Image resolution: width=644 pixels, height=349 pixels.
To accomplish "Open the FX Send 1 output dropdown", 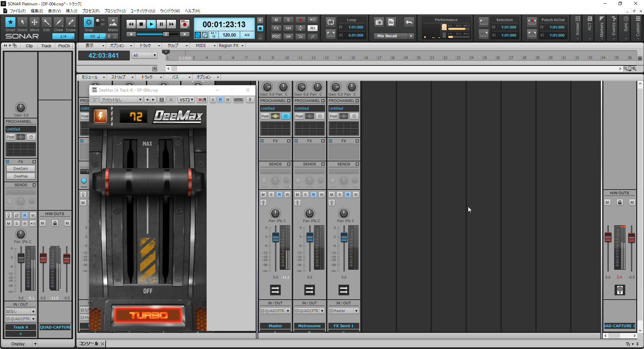I will (x=356, y=311).
